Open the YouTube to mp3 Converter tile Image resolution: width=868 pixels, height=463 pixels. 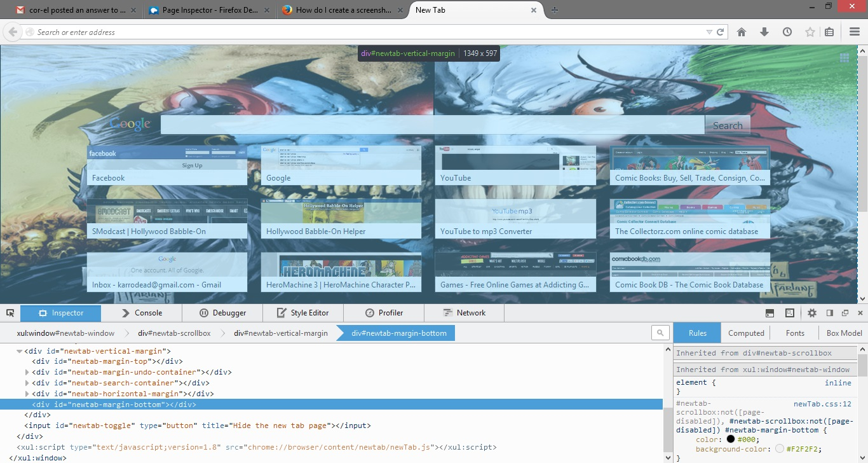click(x=515, y=219)
